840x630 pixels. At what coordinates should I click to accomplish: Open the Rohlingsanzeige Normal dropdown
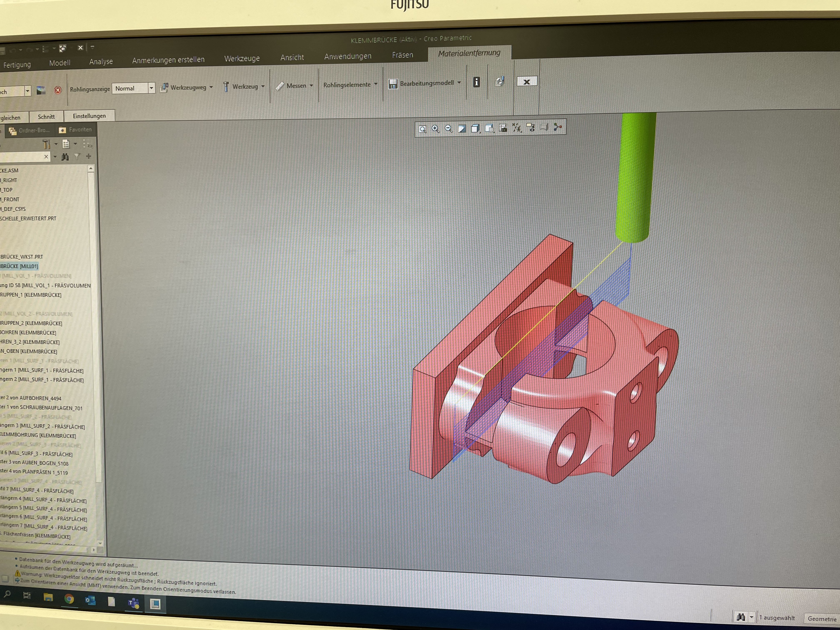pos(151,88)
